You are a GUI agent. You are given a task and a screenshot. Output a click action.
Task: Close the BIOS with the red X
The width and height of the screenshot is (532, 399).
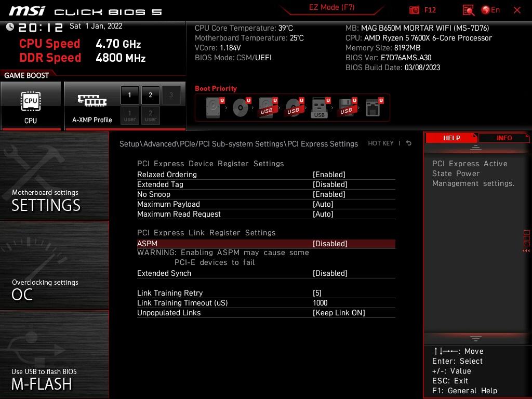click(517, 10)
